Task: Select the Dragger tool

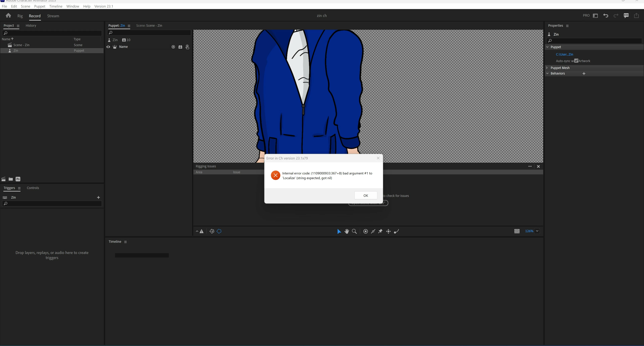Action: (x=388, y=231)
